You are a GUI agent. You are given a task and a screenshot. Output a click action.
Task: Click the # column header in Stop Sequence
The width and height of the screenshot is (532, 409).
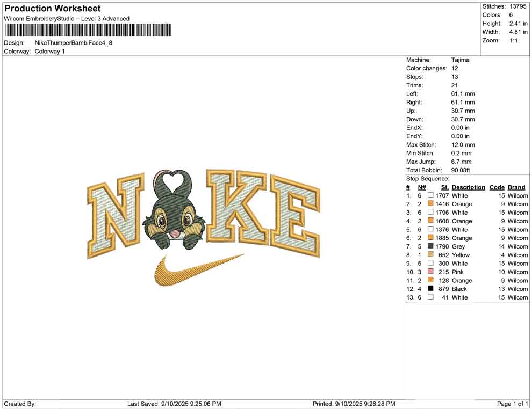408,187
